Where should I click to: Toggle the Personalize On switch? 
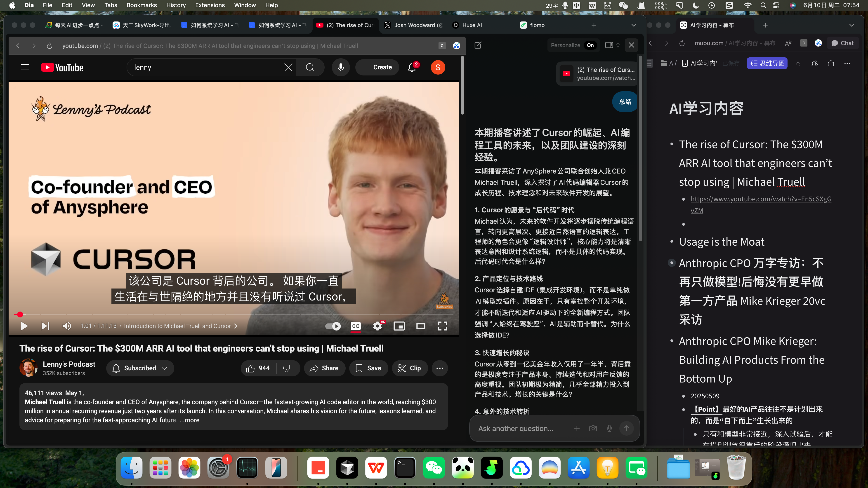click(590, 45)
